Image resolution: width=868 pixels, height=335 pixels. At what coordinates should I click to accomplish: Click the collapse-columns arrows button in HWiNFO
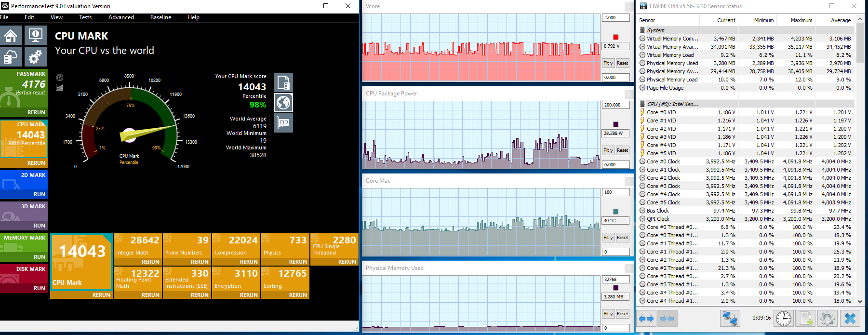pyautogui.click(x=667, y=318)
